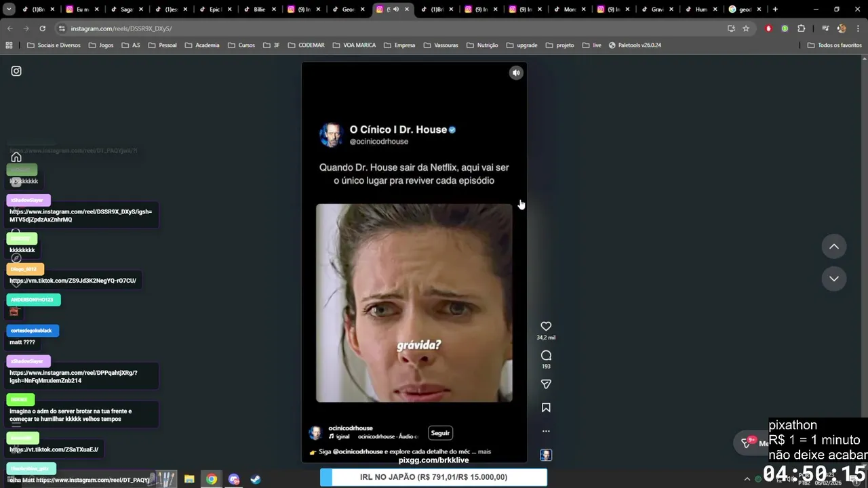Mute tab via speaker icon on active tab
Viewport: 868px width, 488px height.
(x=395, y=9)
